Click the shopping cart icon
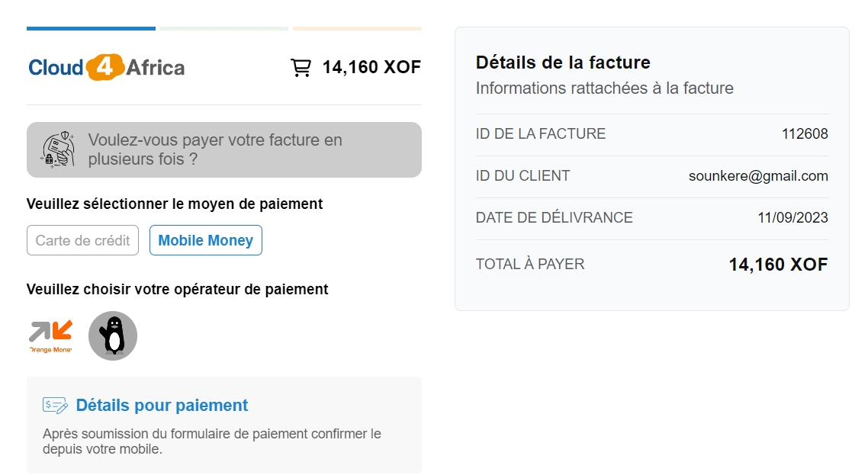Image resolution: width=868 pixels, height=475 pixels. click(301, 68)
